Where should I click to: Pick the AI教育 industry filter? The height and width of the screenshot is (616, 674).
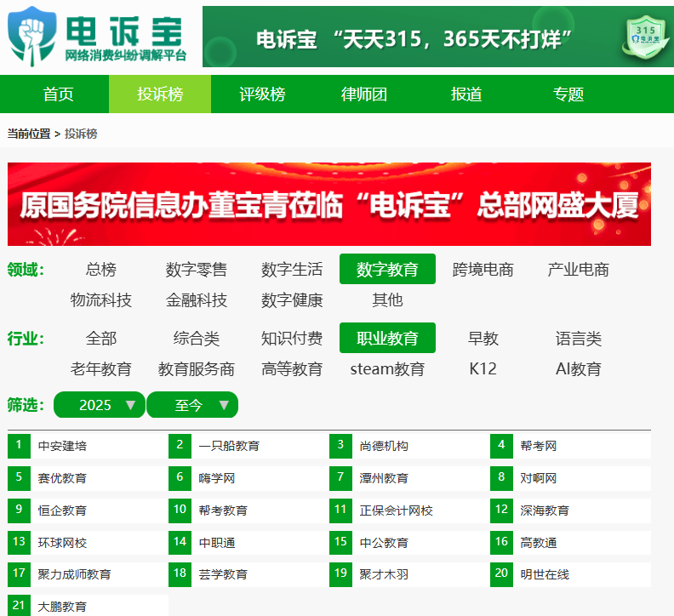pos(579,369)
